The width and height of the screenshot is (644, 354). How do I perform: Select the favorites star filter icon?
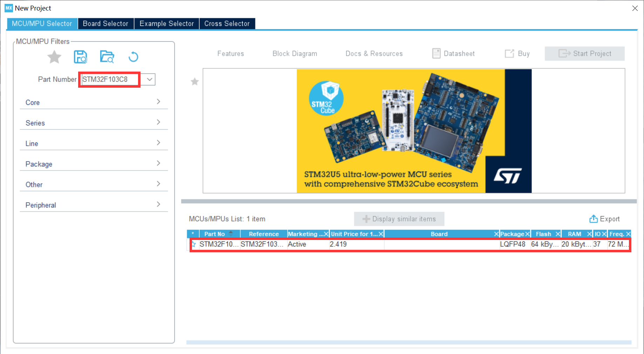pos(54,57)
